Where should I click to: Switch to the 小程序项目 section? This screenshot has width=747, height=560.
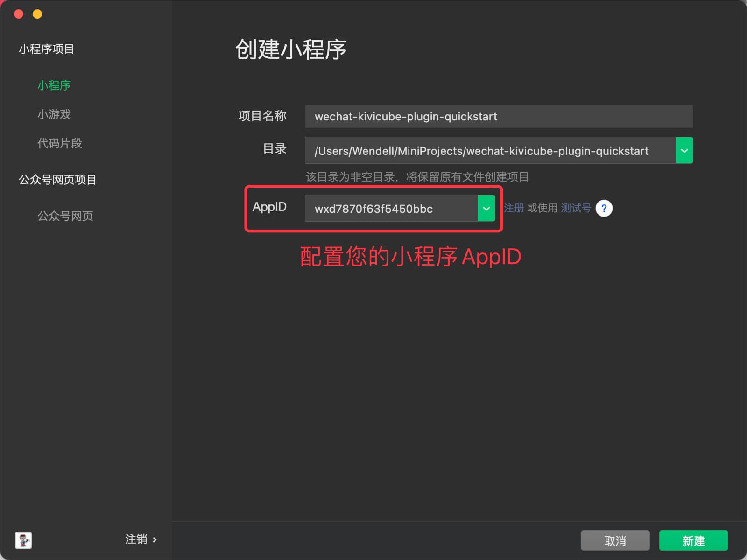[x=46, y=49]
